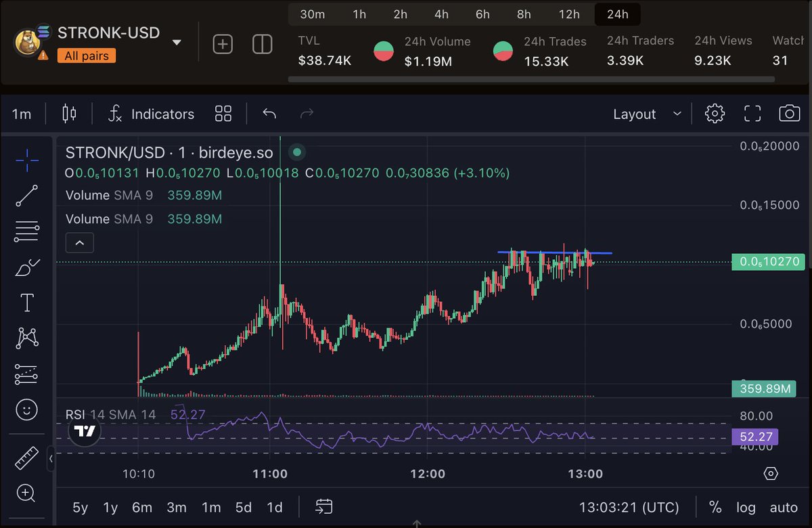Click the TVL $38.74K stat

coord(325,51)
